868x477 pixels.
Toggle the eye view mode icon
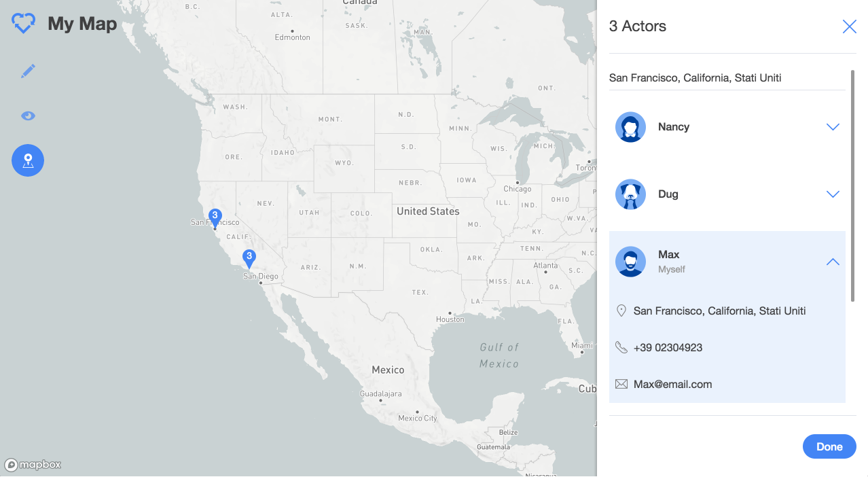(28, 116)
